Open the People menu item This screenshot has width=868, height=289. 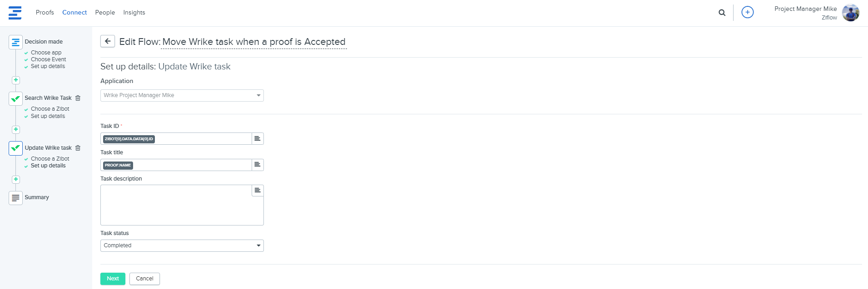[x=105, y=13]
